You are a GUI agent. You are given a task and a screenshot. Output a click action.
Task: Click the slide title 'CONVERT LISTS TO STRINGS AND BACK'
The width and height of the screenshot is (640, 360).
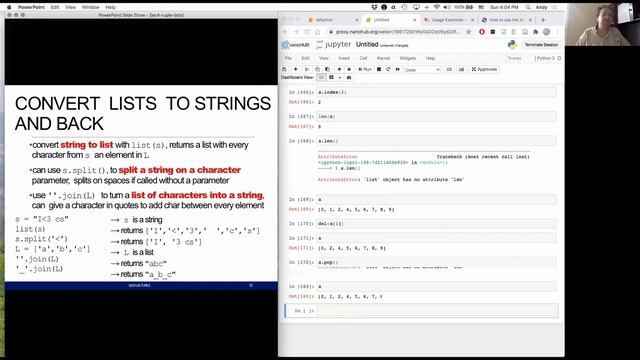click(x=142, y=113)
